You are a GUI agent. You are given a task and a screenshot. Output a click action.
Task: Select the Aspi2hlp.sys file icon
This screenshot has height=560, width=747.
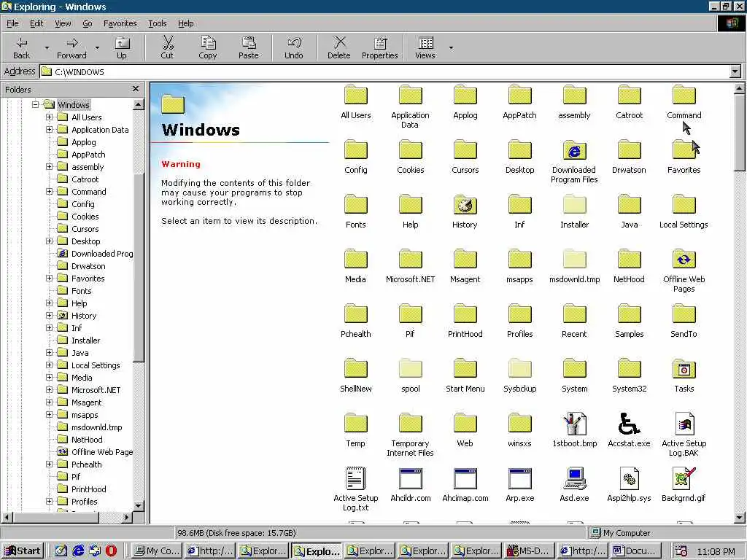[629, 478]
